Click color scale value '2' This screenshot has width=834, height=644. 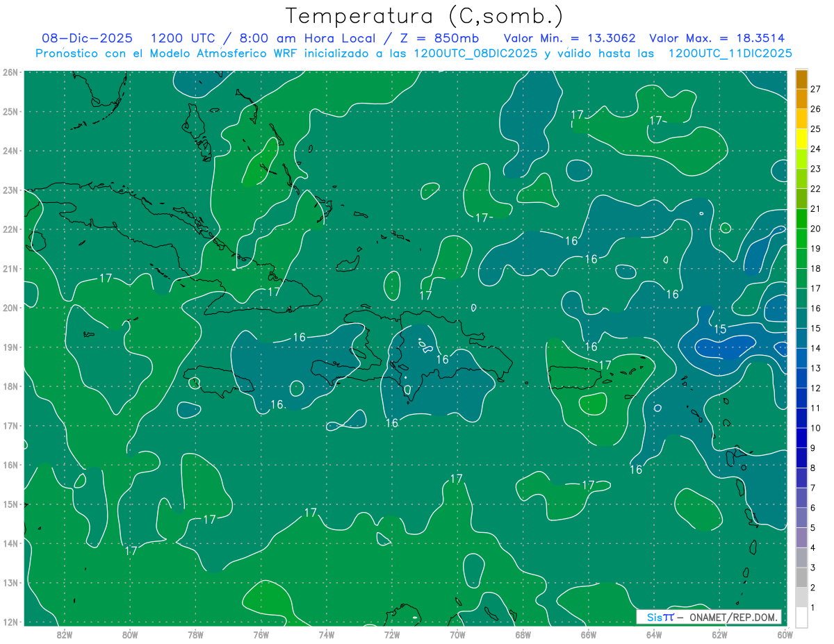pyautogui.click(x=812, y=588)
